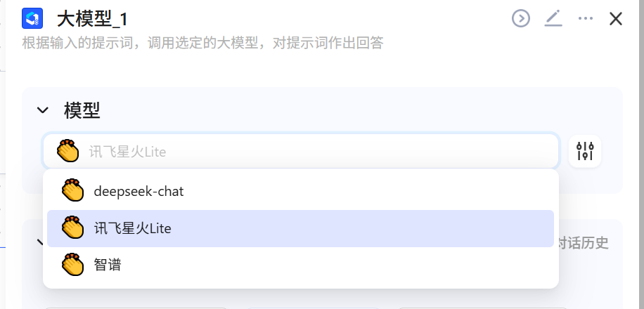Collapse the 模型 section chevron
Screen dimensions: 644x309
click(x=43, y=110)
